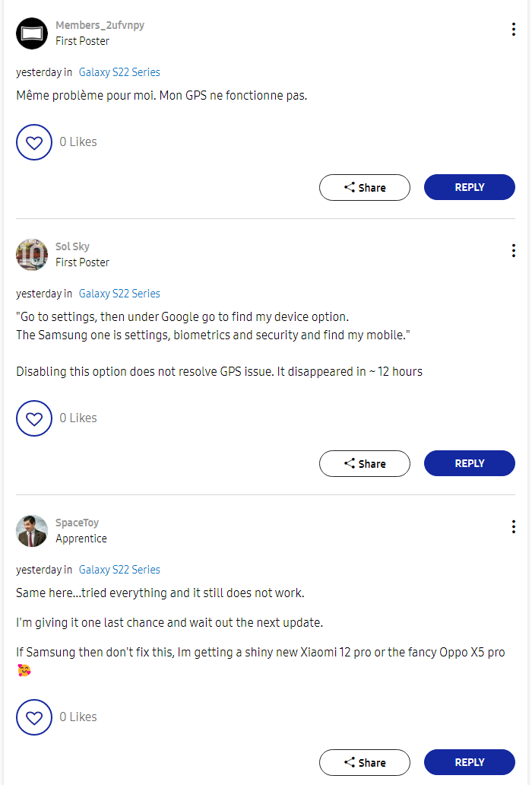The width and height of the screenshot is (532, 785).
Task: Go to Galaxy S22 Series from Sol Sky's post
Action: tap(119, 294)
